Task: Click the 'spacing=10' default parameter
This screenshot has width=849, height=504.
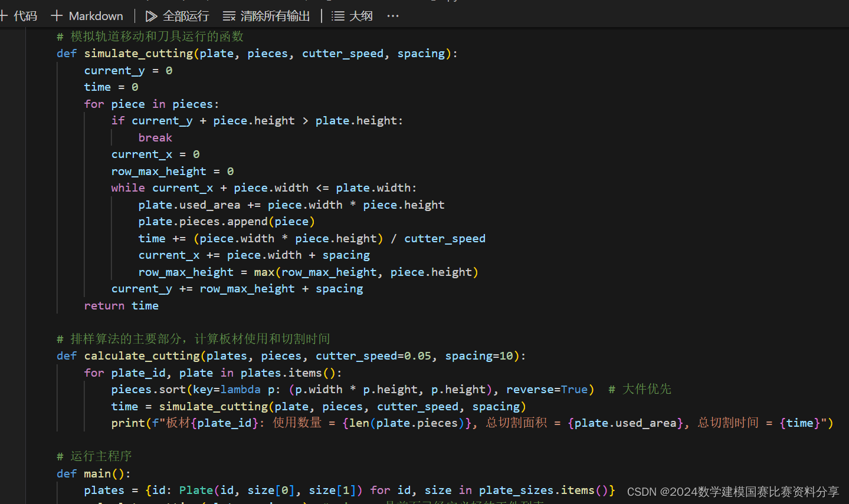Action: click(x=479, y=356)
